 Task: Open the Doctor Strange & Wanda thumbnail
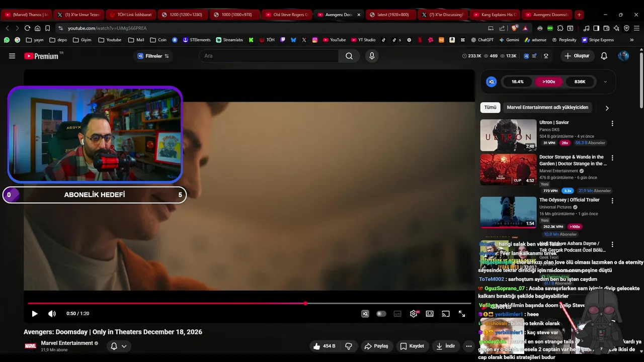508,169
